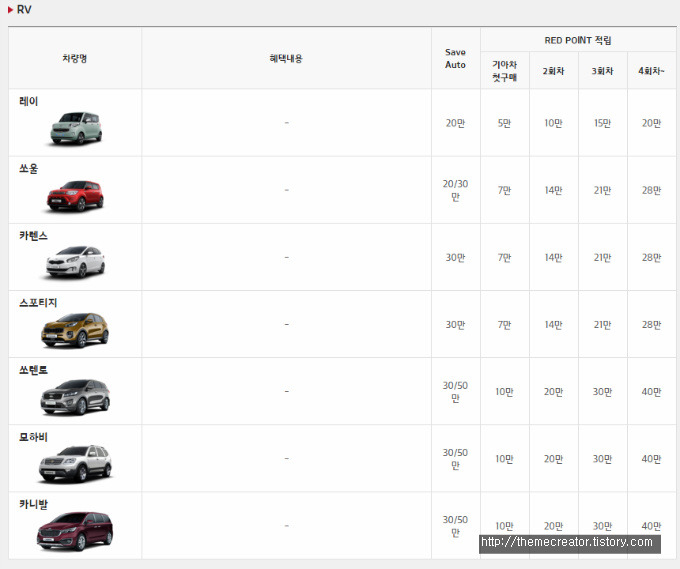Click the 스포티지 혜택내용 dash cell
Image resolution: width=680 pixels, height=569 pixels.
(287, 324)
